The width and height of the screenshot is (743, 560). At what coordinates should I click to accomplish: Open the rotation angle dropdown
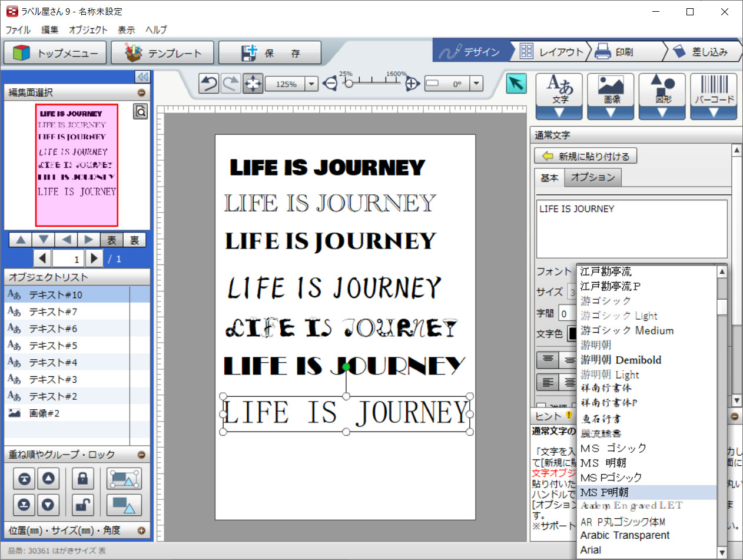[477, 84]
